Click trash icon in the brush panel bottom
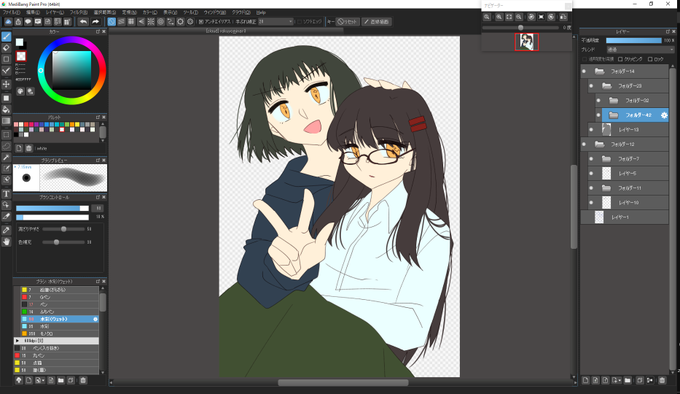Screen dimensions: 680x394 [83, 381]
